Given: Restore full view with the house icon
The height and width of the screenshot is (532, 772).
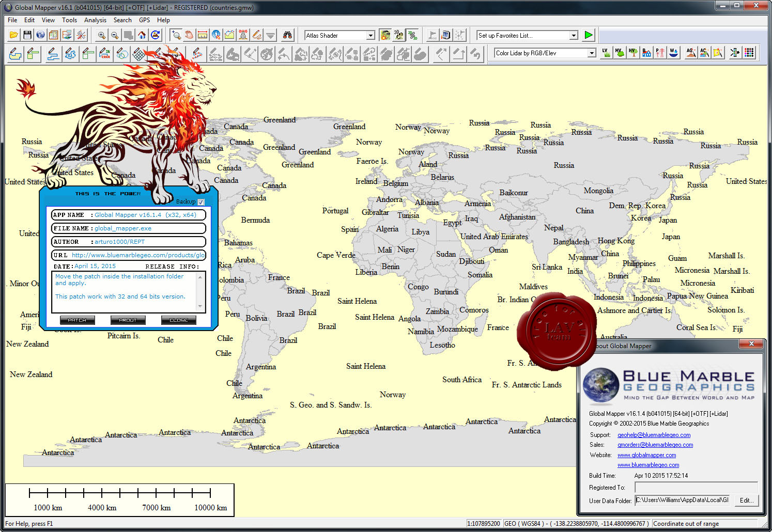Looking at the screenshot, I should pos(142,35).
